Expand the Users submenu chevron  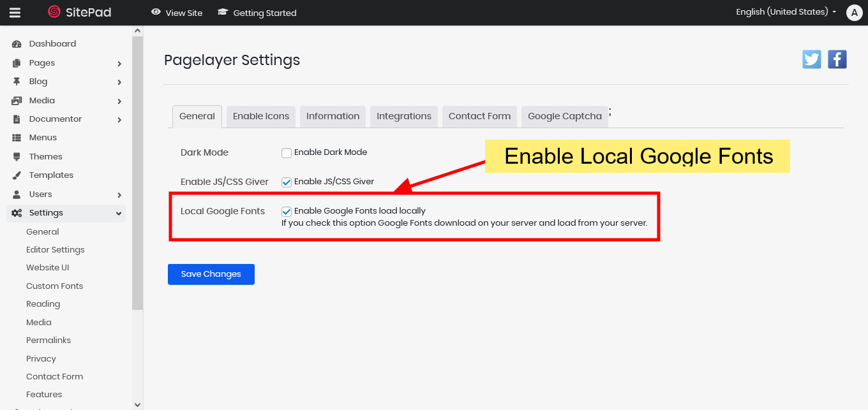click(119, 195)
